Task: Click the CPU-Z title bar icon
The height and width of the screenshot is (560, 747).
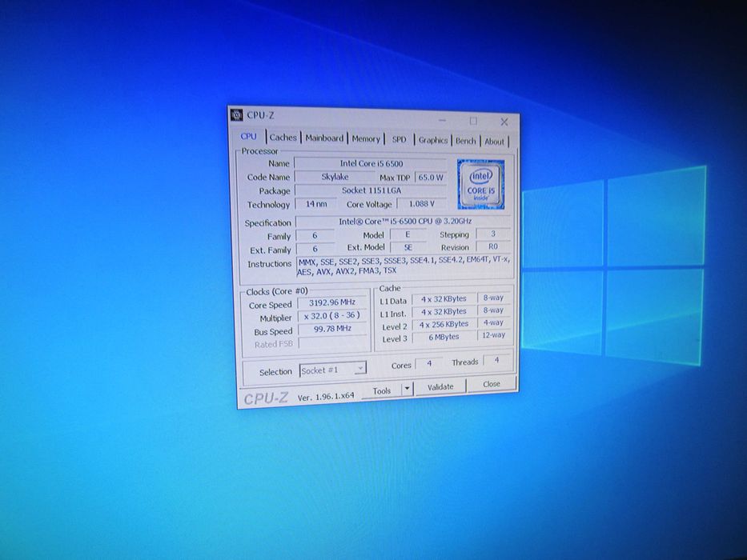Action: point(236,114)
